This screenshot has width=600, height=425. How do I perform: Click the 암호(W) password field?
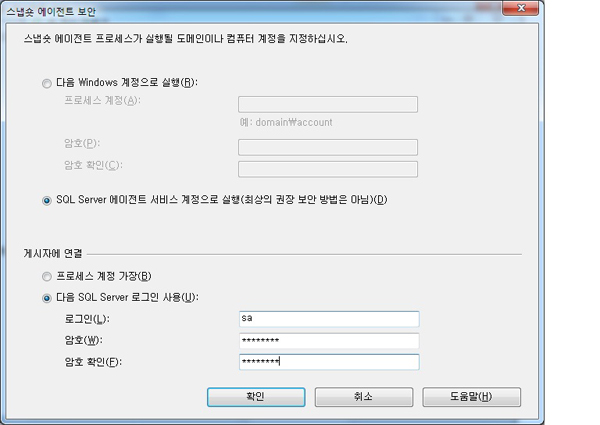[x=329, y=340]
